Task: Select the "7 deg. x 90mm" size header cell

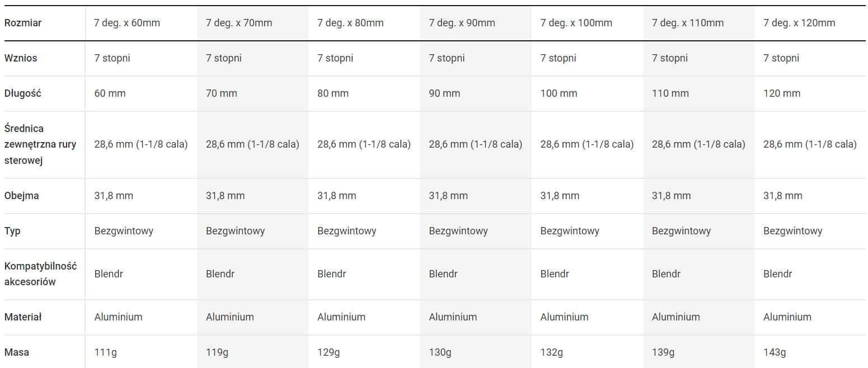Action: tap(462, 23)
